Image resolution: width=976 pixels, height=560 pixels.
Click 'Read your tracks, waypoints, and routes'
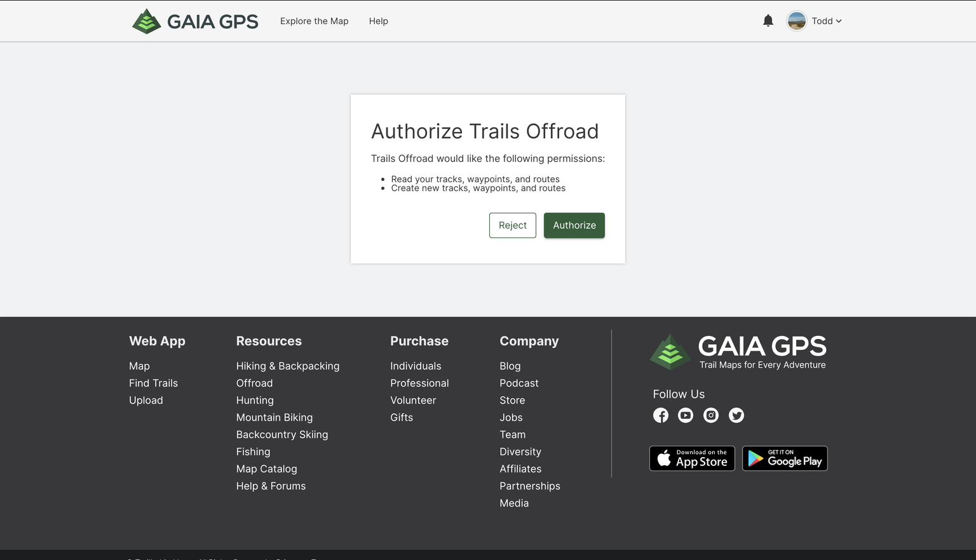pos(475,179)
